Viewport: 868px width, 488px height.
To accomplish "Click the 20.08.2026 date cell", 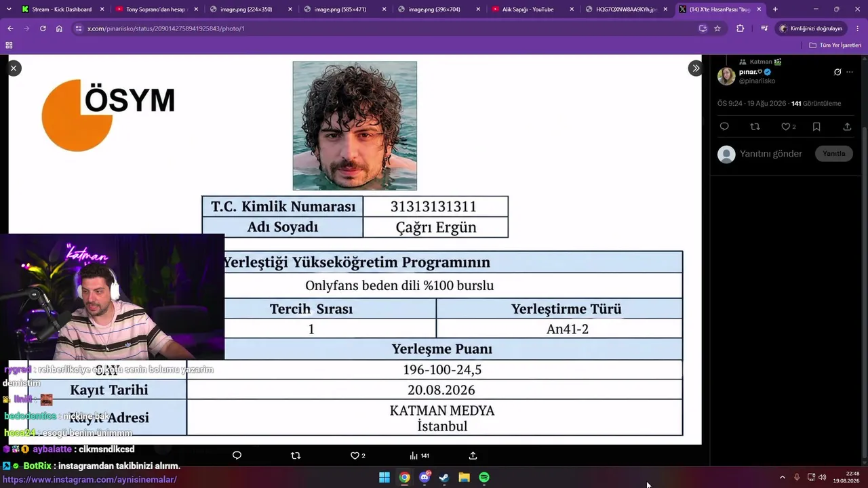I will pyautogui.click(x=435, y=390).
